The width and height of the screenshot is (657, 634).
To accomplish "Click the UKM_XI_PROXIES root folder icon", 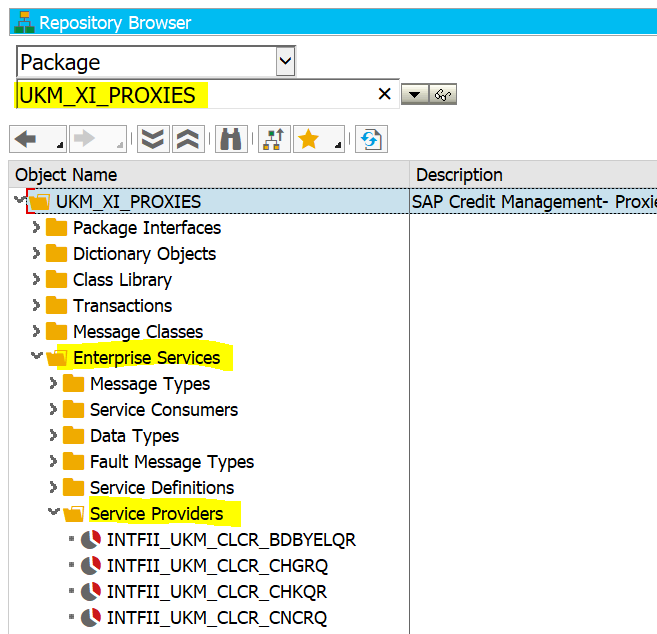I will coord(39,202).
